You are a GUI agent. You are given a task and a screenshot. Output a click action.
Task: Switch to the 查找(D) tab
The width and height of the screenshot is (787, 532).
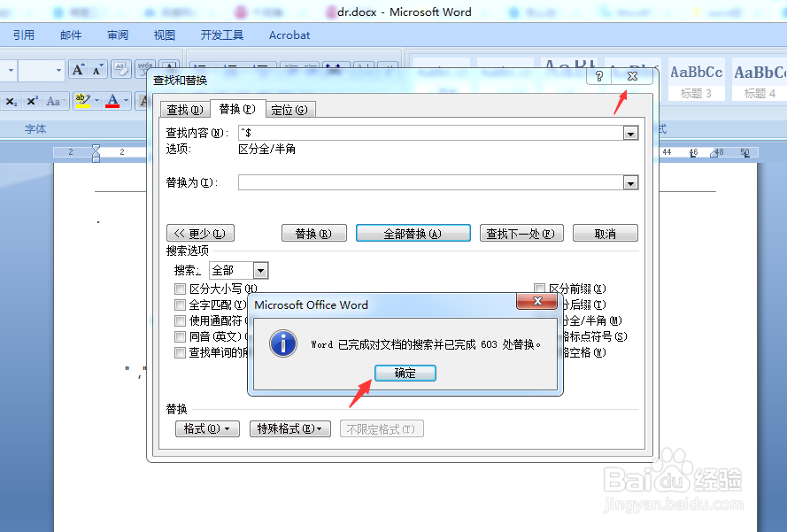click(x=185, y=110)
